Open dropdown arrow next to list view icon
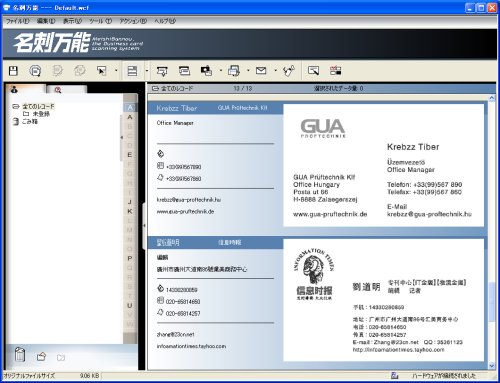The width and height of the screenshot is (500, 383). tap(147, 71)
